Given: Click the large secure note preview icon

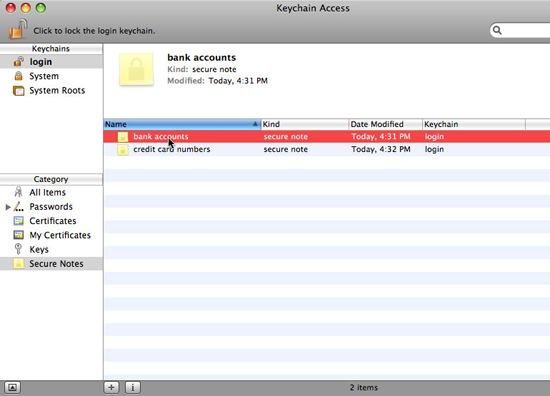Looking at the screenshot, I should [x=136, y=69].
